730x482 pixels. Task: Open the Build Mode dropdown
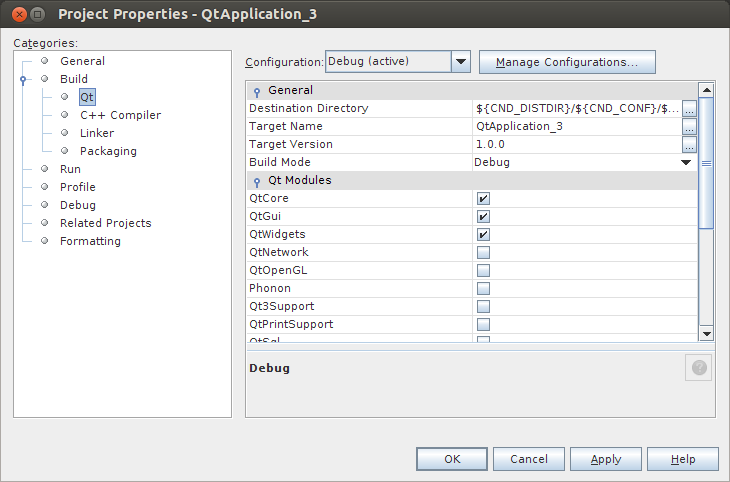point(686,162)
